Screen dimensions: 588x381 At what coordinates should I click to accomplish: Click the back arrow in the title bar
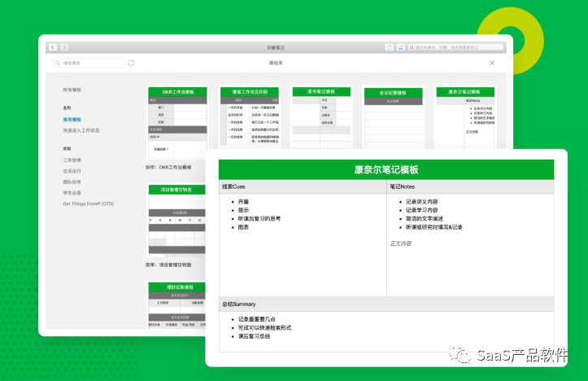(x=53, y=47)
